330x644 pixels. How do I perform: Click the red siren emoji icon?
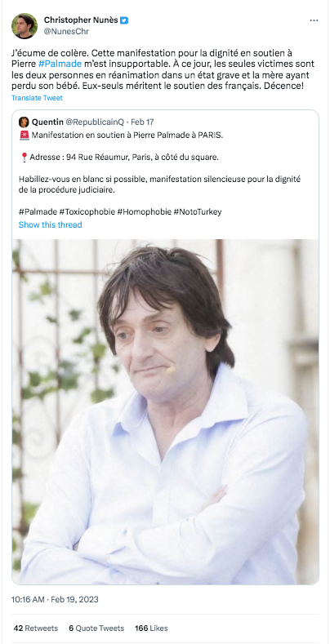[x=24, y=135]
